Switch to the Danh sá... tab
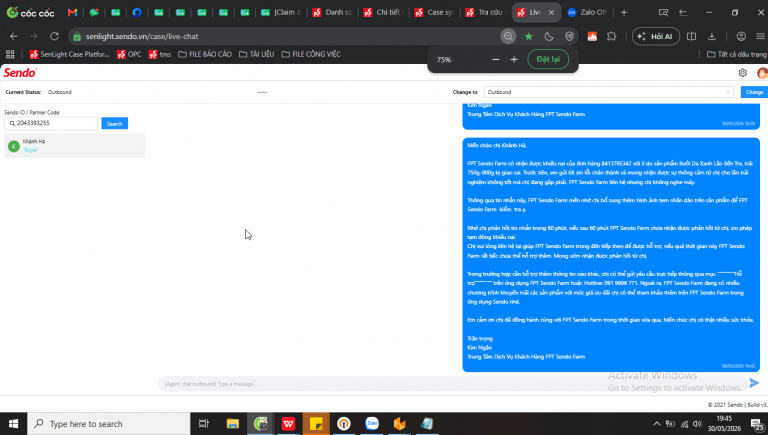Viewport: 768px width, 435px height. [333, 12]
